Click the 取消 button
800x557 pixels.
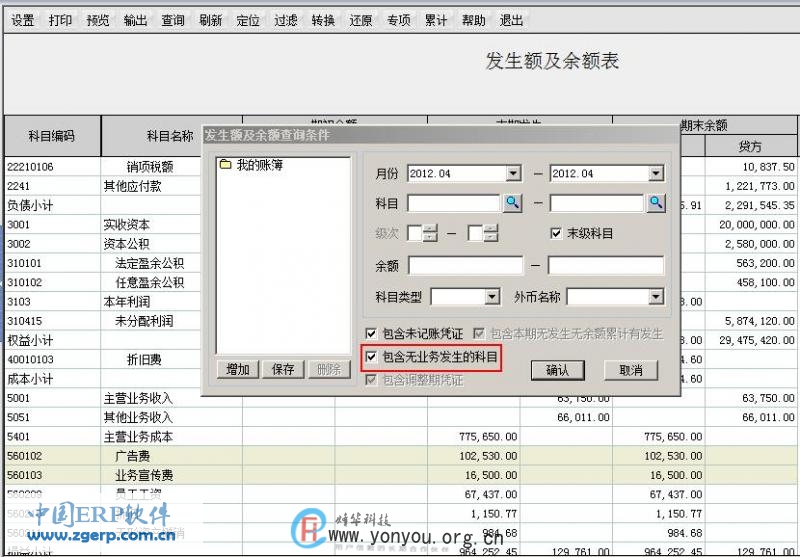point(631,370)
